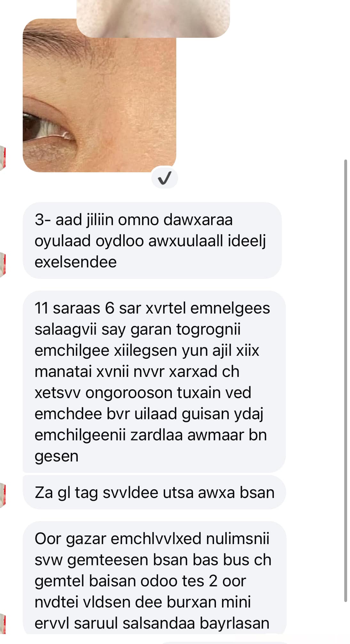Image resolution: width=350 pixels, height=644 pixels.
Task: Tap sender avatar beside '3- aad jiliin' message
Action: [x=3, y=264]
